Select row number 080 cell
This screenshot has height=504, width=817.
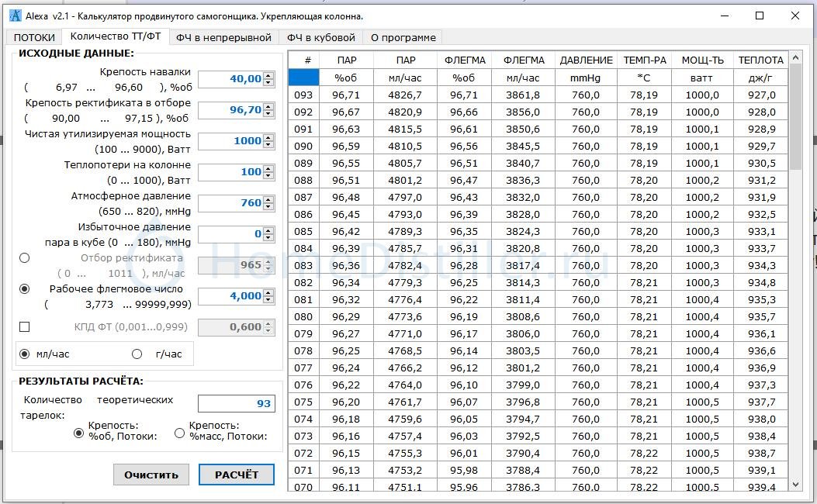click(x=303, y=316)
